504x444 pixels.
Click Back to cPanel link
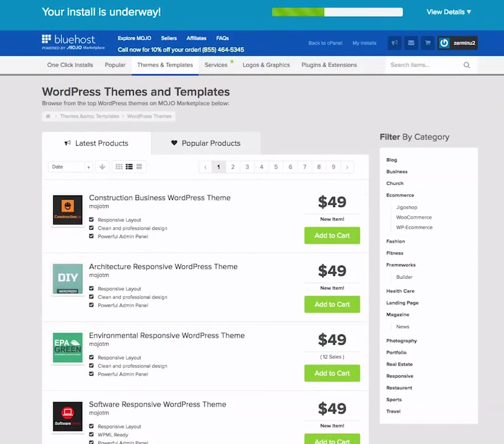(x=325, y=43)
